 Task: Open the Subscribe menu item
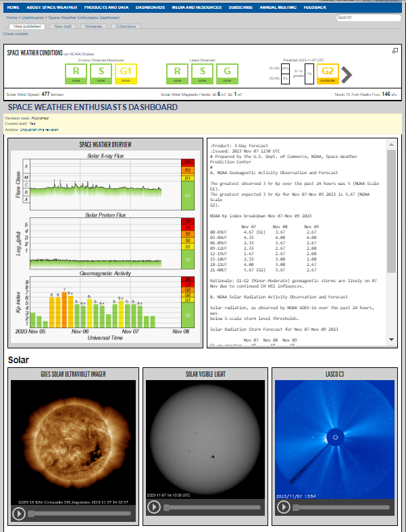pos(240,7)
